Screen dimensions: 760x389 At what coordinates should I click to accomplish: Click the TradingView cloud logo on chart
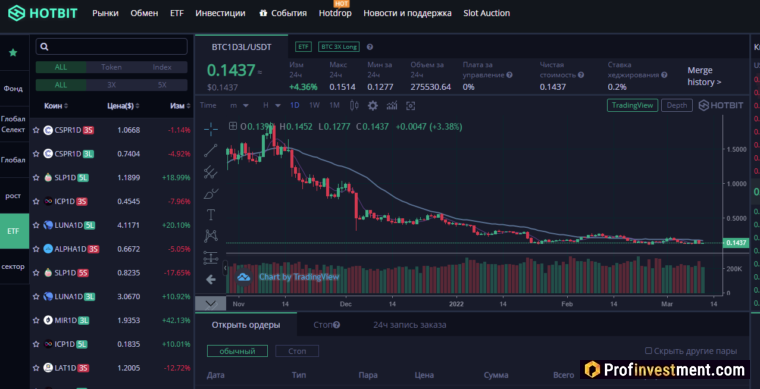(x=243, y=277)
